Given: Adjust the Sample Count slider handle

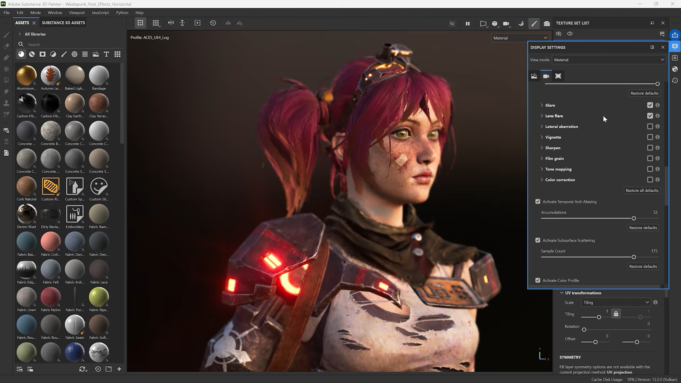Looking at the screenshot, I should tap(634, 257).
